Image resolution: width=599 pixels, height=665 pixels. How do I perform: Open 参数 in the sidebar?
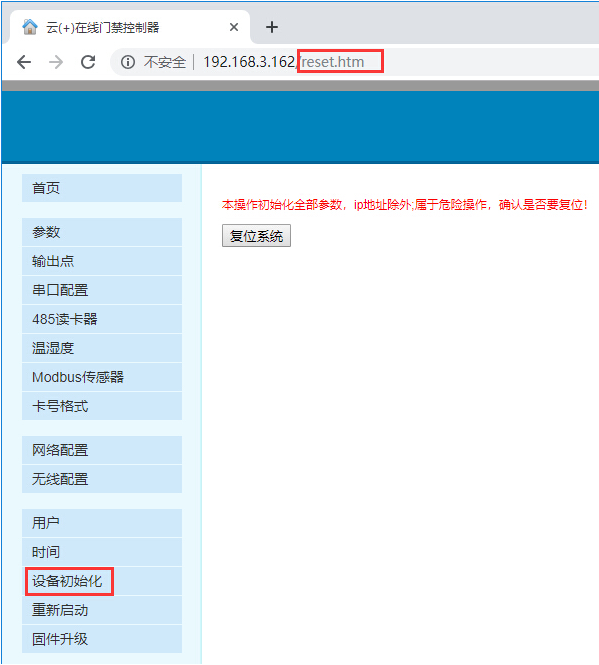click(x=102, y=232)
